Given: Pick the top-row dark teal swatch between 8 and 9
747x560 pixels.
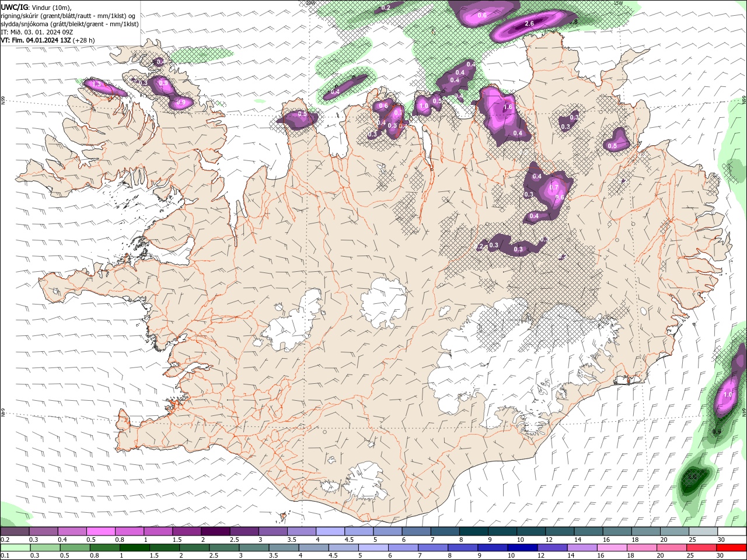Looking at the screenshot, I should click(x=474, y=531).
